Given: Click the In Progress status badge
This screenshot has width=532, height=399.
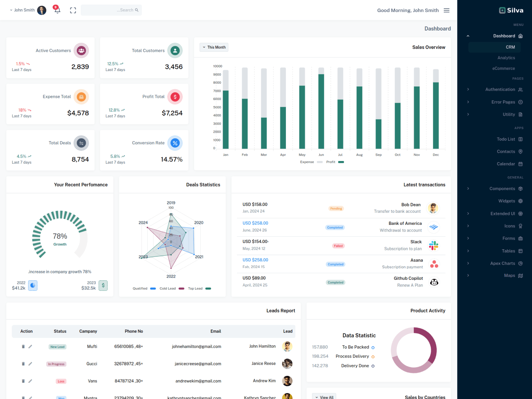Looking at the screenshot, I should [56, 364].
